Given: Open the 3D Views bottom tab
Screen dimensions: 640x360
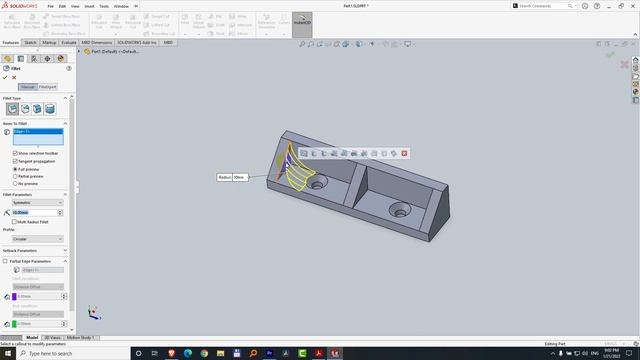Looking at the screenshot, I should click(52, 338).
